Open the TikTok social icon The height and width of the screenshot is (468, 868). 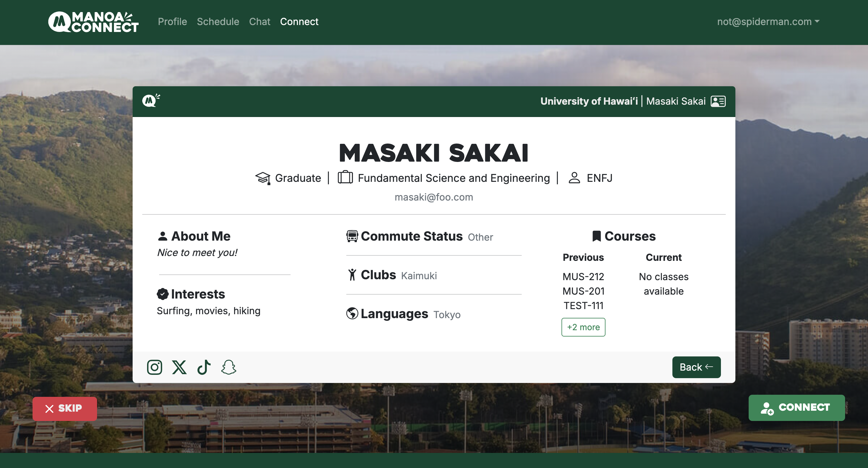[204, 367]
